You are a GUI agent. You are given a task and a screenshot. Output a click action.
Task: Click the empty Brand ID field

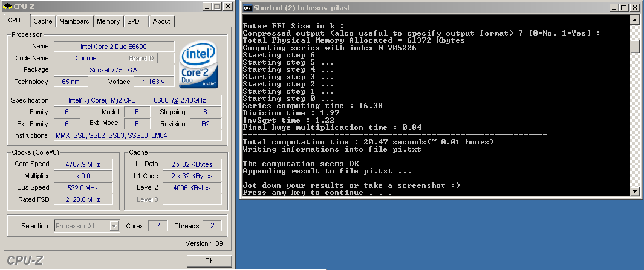pos(166,58)
